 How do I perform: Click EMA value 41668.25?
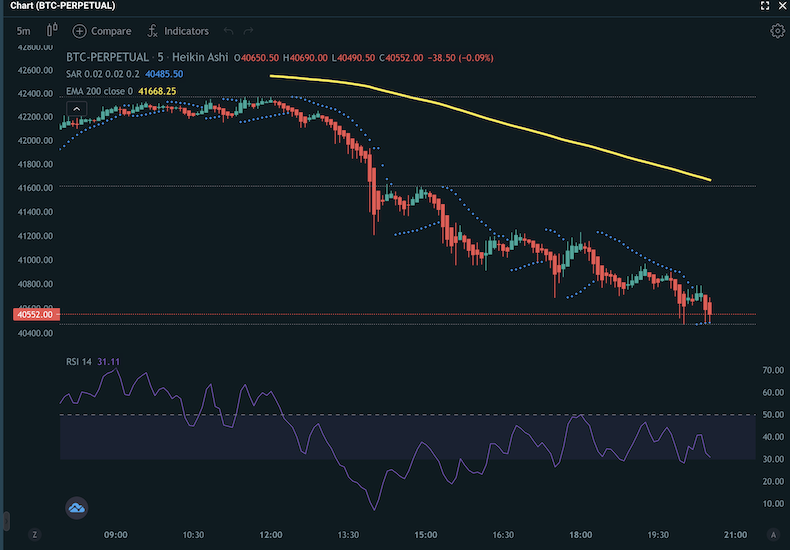(x=157, y=91)
